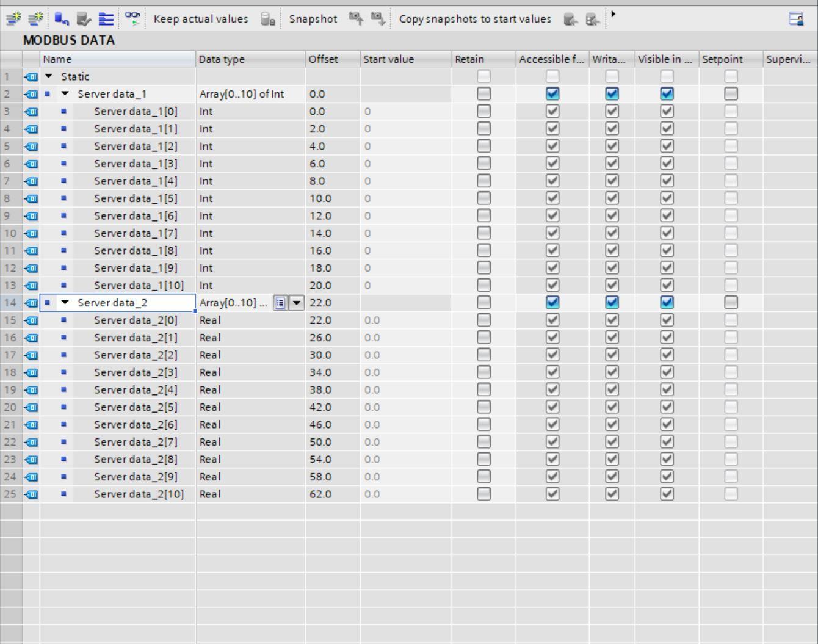Click the Start value column header
The image size is (818, 644).
pos(406,59)
